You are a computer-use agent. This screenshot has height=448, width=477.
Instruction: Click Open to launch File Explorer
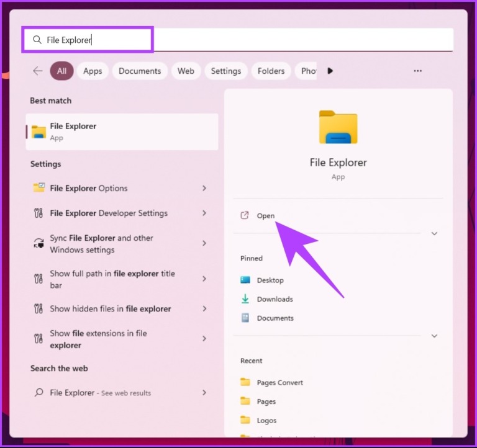pos(266,215)
